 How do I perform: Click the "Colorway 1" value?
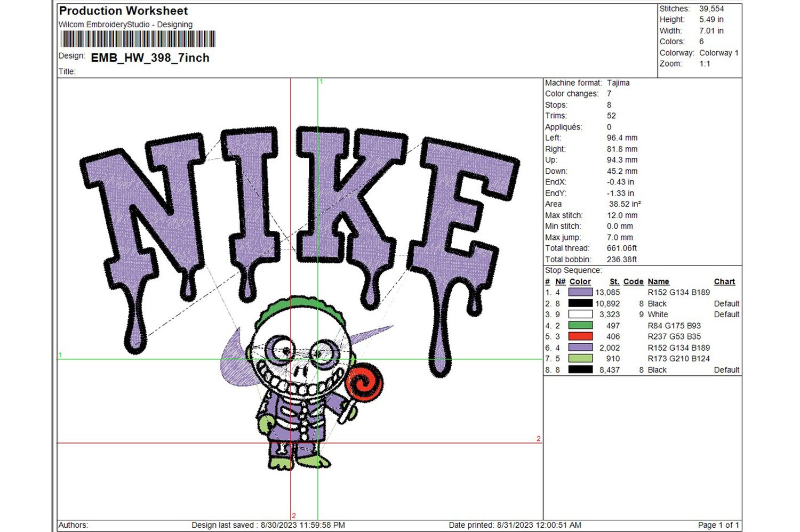coord(719,53)
